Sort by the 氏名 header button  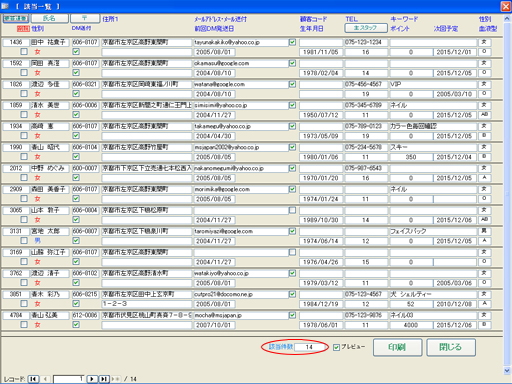(50, 18)
